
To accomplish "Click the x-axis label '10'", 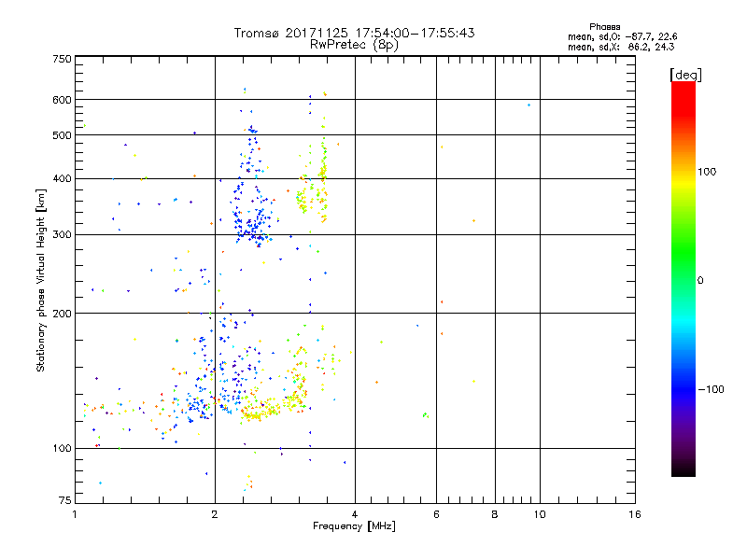I will (x=540, y=514).
